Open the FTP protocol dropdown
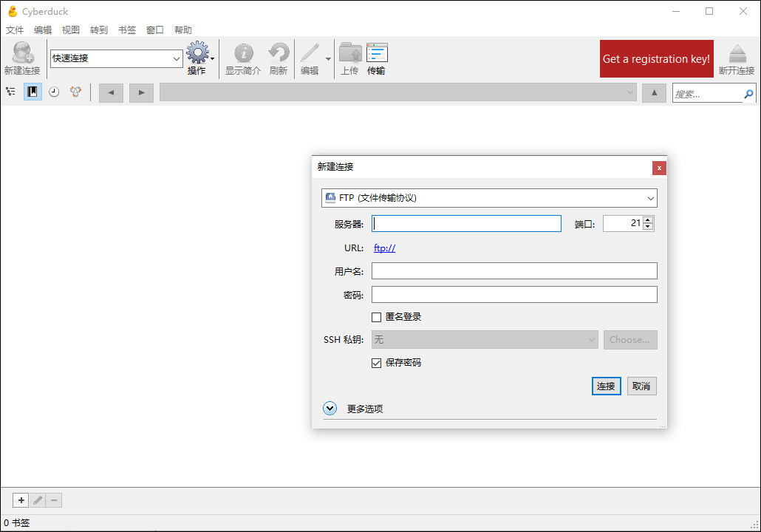 (489, 198)
